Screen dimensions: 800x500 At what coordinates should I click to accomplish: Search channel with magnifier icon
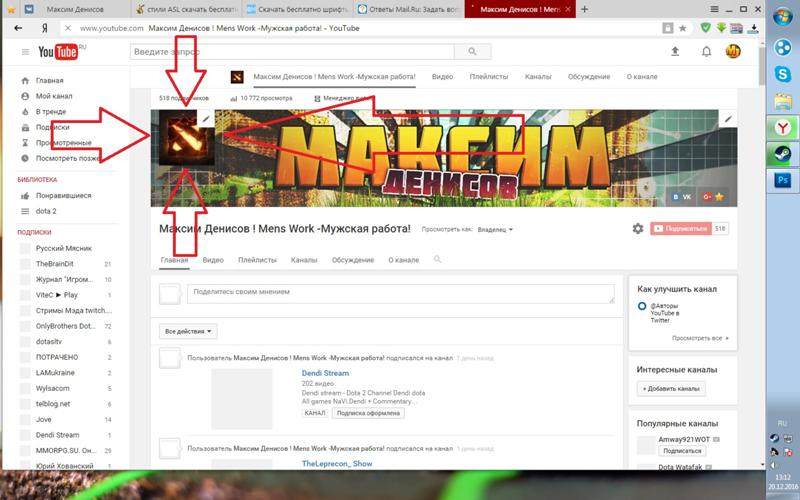click(x=437, y=259)
